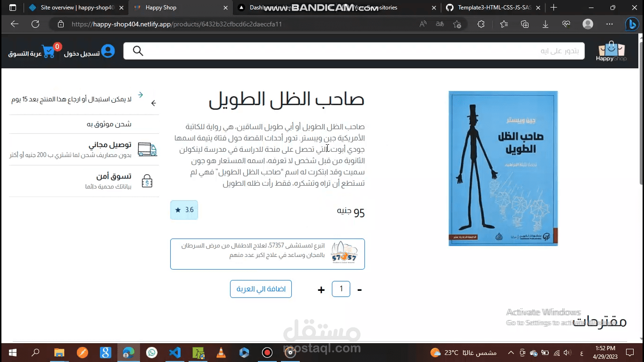Viewport: 644px width, 362px height.
Task: Click the Bandicam record icon in taskbar
Action: [x=267, y=353]
